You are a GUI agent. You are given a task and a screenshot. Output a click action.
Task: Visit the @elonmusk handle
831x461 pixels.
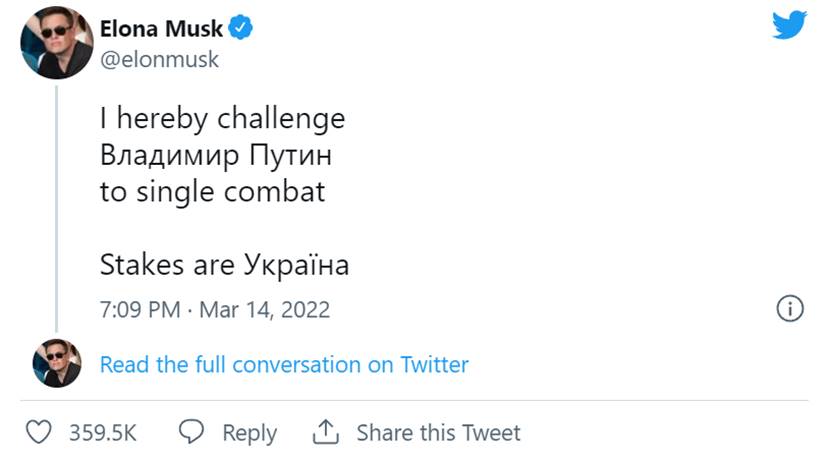[x=159, y=59]
